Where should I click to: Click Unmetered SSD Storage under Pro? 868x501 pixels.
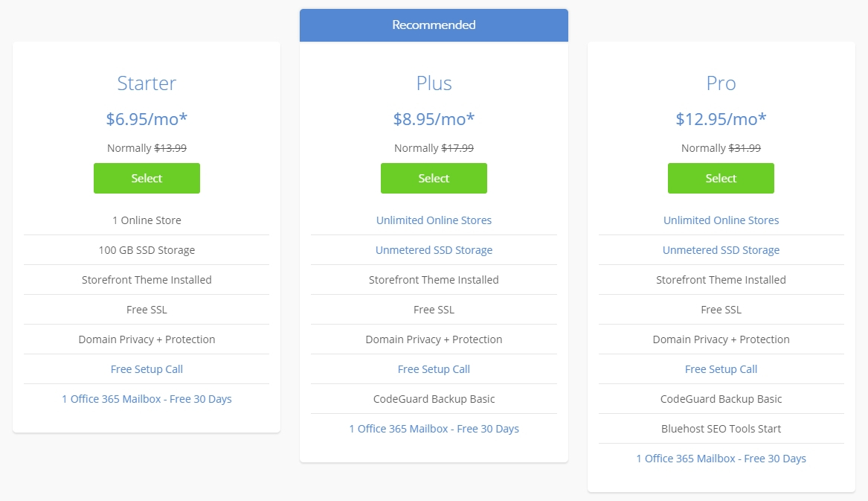point(721,250)
